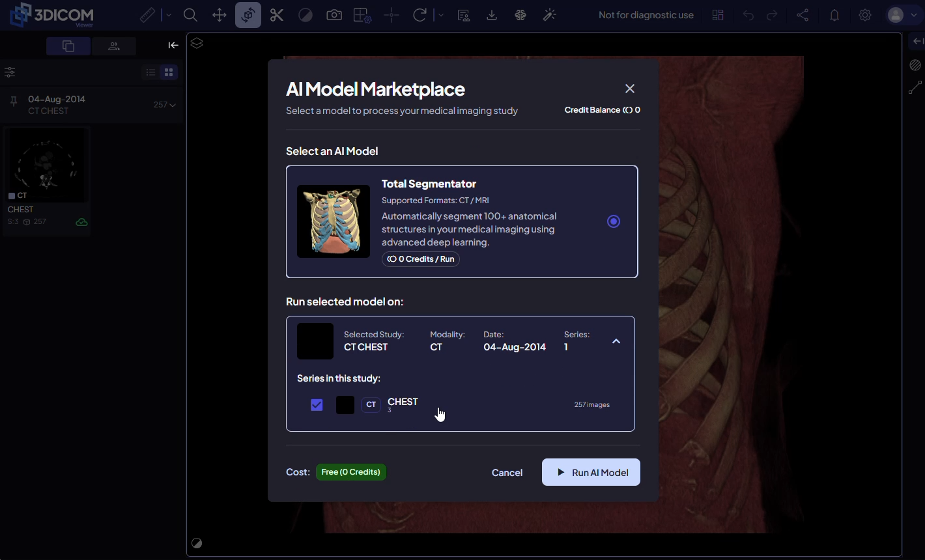Cancel the AI model dialog
The width and height of the screenshot is (925, 560).
click(507, 473)
